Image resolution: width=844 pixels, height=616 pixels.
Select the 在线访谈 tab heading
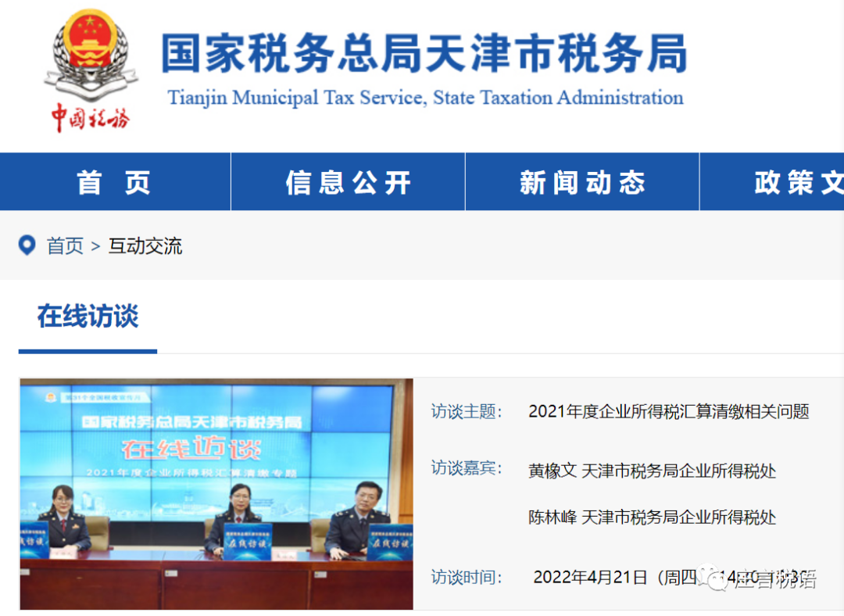tap(88, 316)
